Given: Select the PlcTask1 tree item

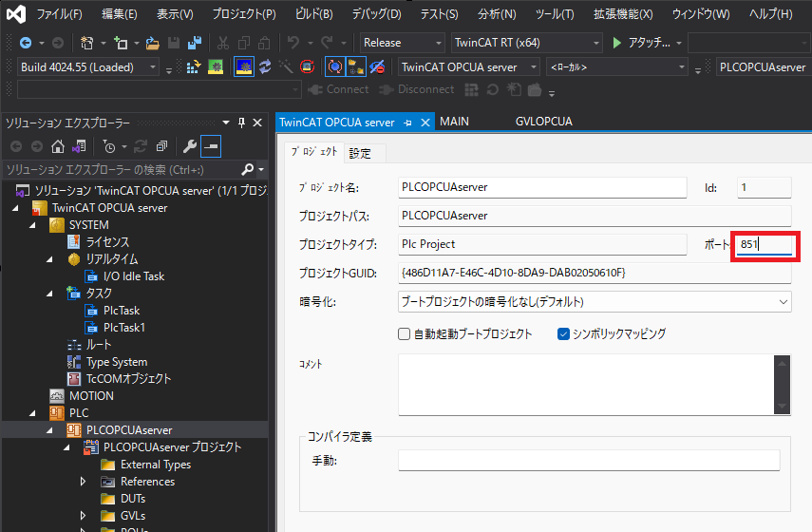Looking at the screenshot, I should click(124, 328).
